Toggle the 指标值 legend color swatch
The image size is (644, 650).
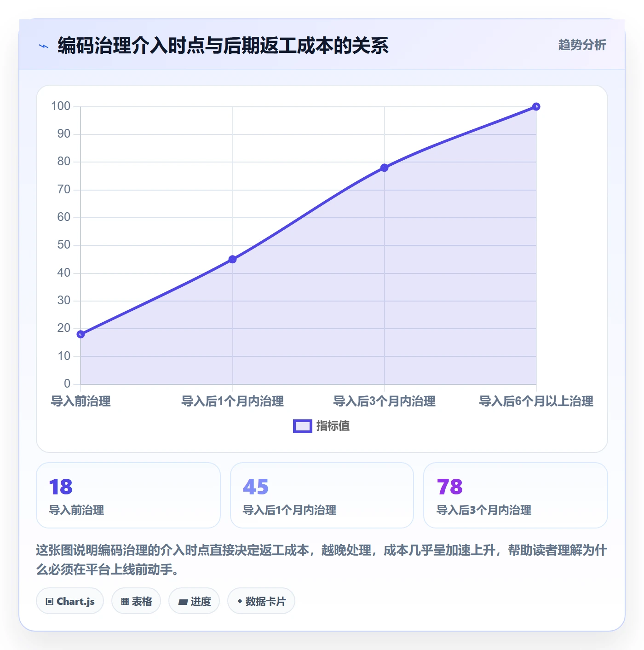tap(303, 426)
